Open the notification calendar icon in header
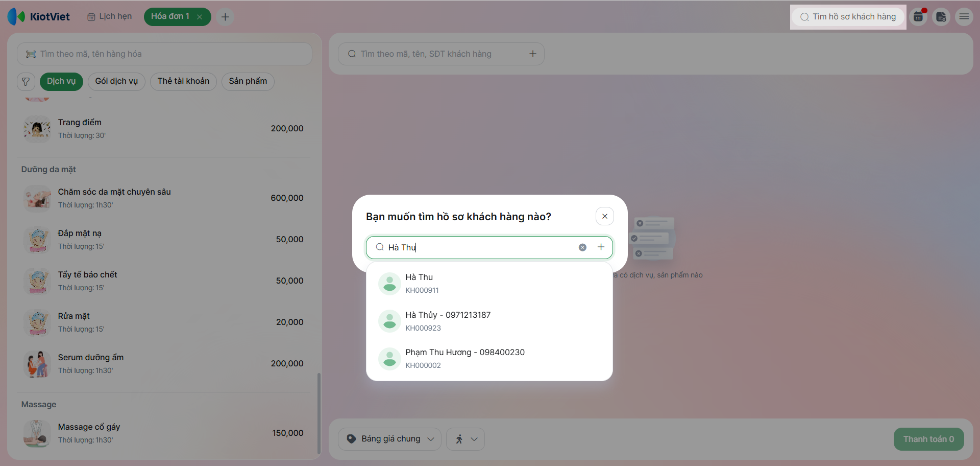The image size is (980, 466). click(x=919, y=17)
